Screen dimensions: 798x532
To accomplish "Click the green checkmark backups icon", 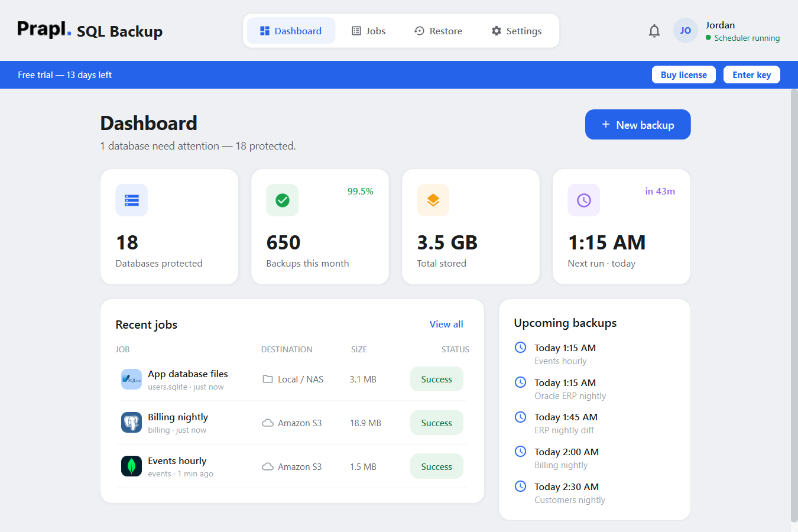I will (283, 200).
